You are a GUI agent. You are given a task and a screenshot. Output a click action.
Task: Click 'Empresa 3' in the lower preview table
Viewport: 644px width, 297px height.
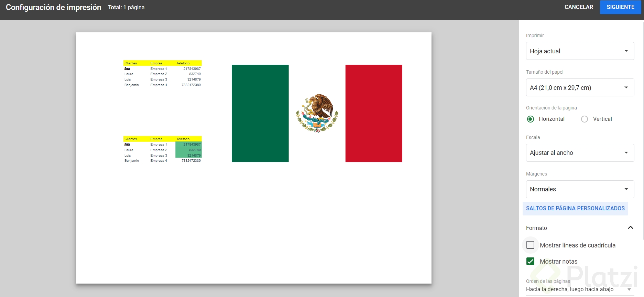(159, 156)
